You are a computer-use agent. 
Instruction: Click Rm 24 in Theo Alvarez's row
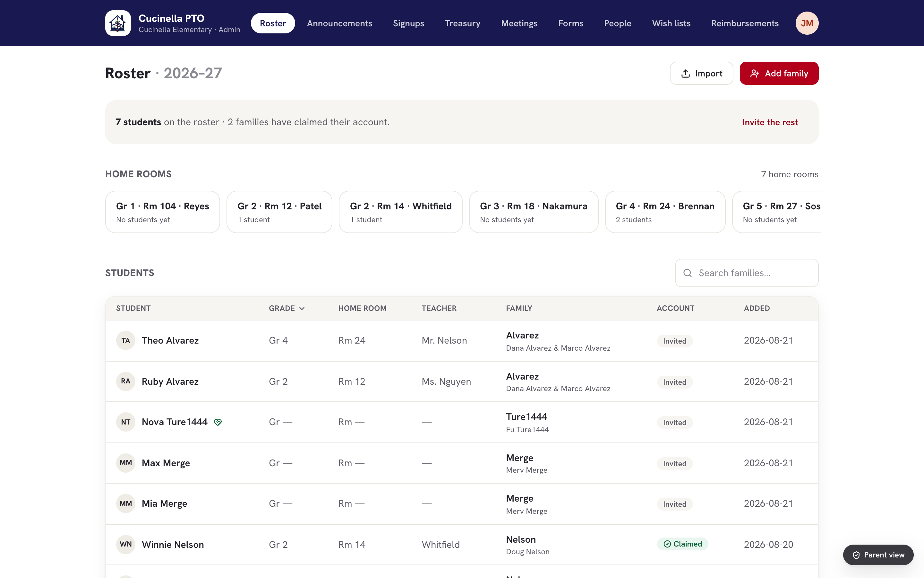point(352,341)
